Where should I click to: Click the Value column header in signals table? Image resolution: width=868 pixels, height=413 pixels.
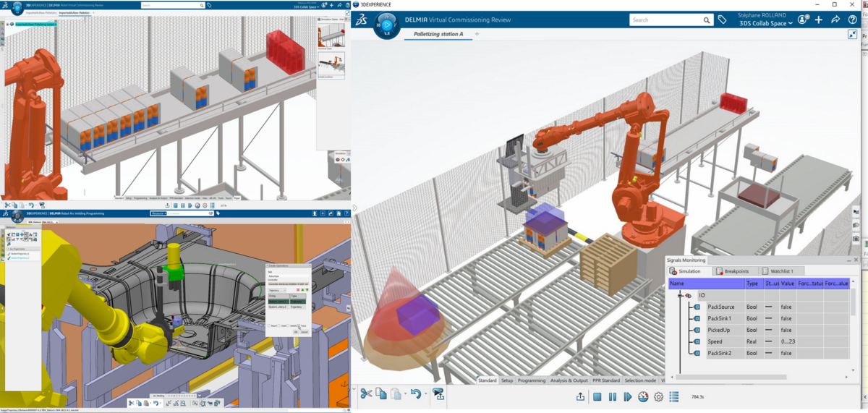pyautogui.click(x=788, y=284)
